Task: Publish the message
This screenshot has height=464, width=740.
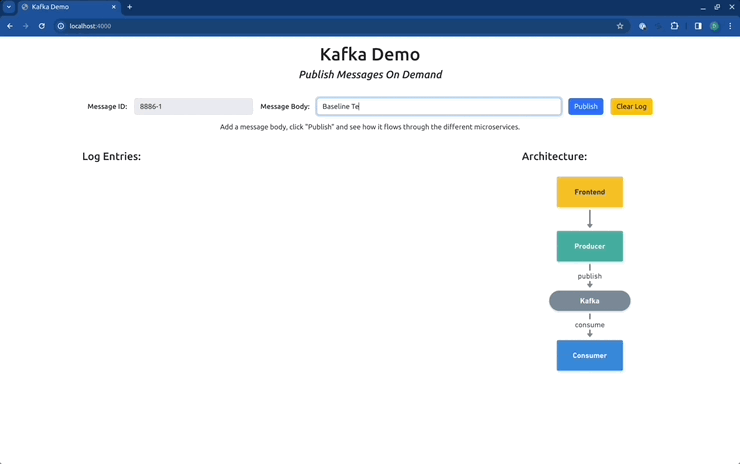Action: point(586,106)
